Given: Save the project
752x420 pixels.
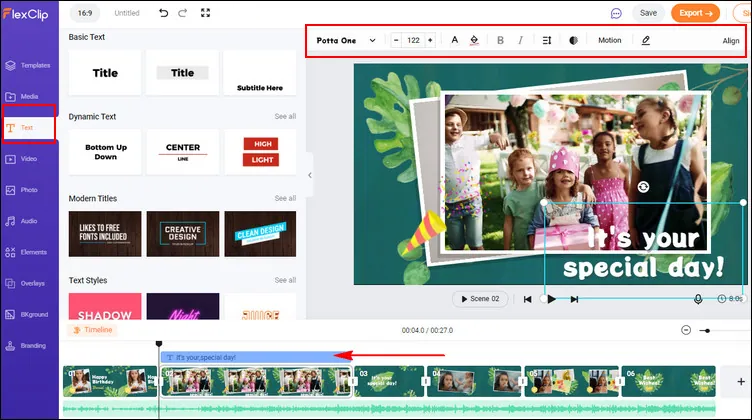Looking at the screenshot, I should tap(648, 13).
